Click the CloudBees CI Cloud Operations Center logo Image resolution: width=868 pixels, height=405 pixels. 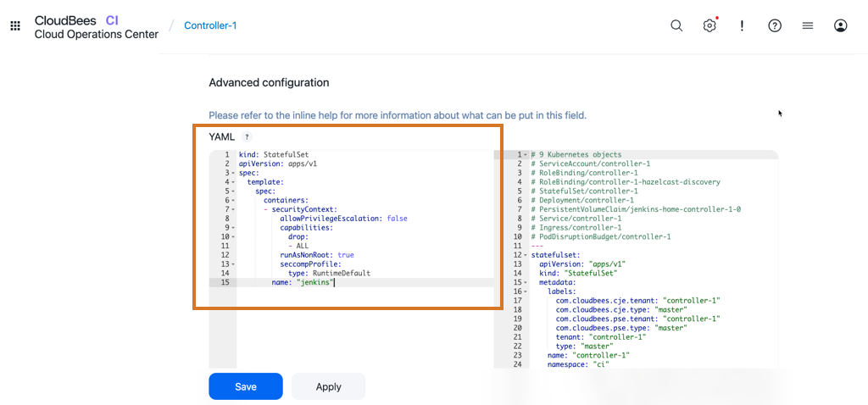coord(96,27)
